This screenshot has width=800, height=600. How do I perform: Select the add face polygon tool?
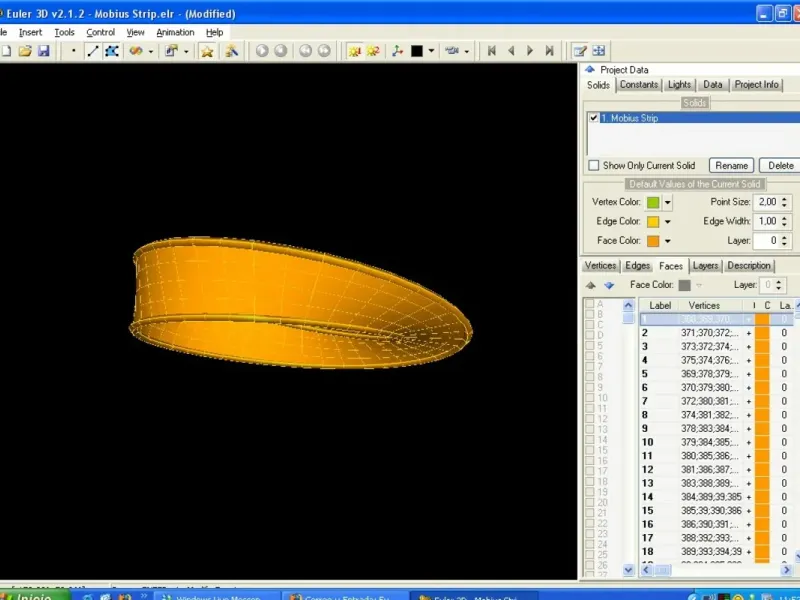[112, 51]
